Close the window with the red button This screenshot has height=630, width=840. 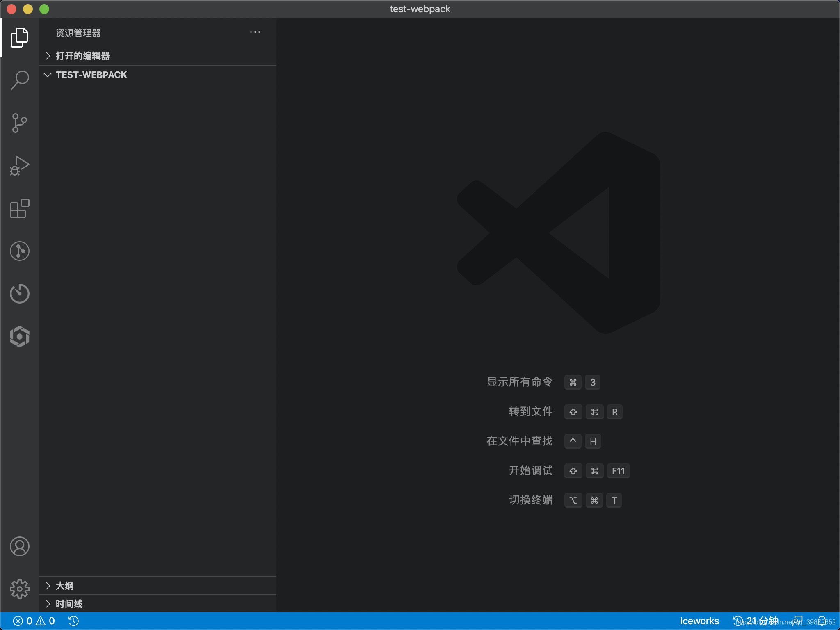[x=11, y=9]
